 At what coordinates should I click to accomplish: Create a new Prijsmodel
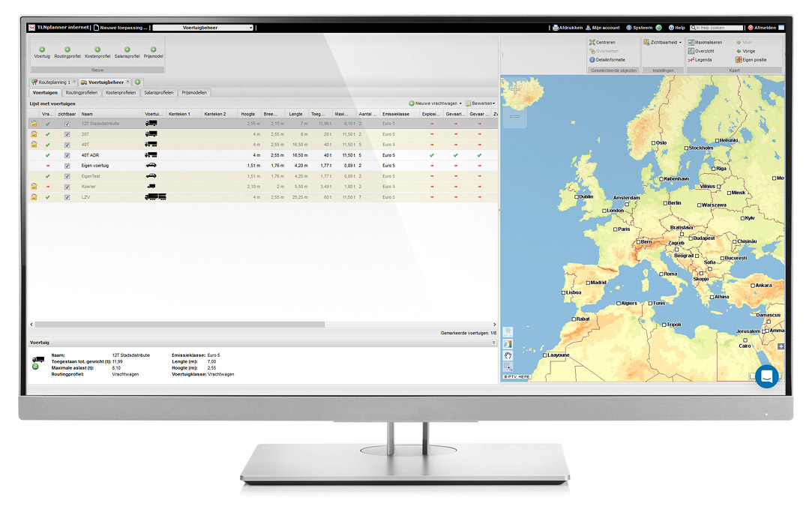[154, 49]
